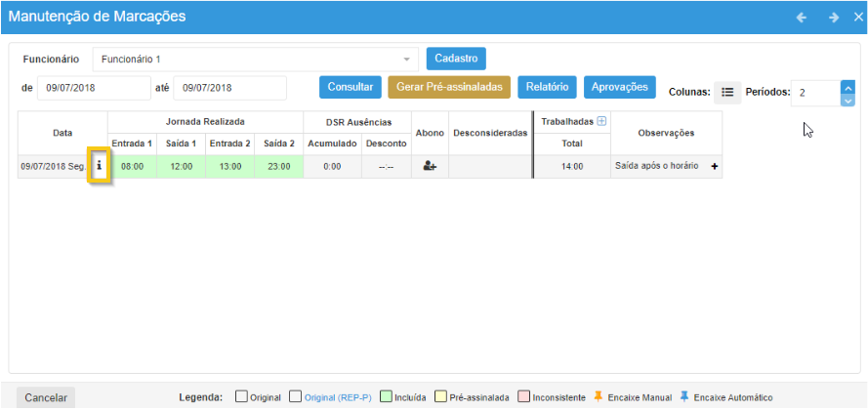868x411 pixels.
Task: Click the info icon beside 09/07/2018 Seg.
Action: (x=99, y=166)
